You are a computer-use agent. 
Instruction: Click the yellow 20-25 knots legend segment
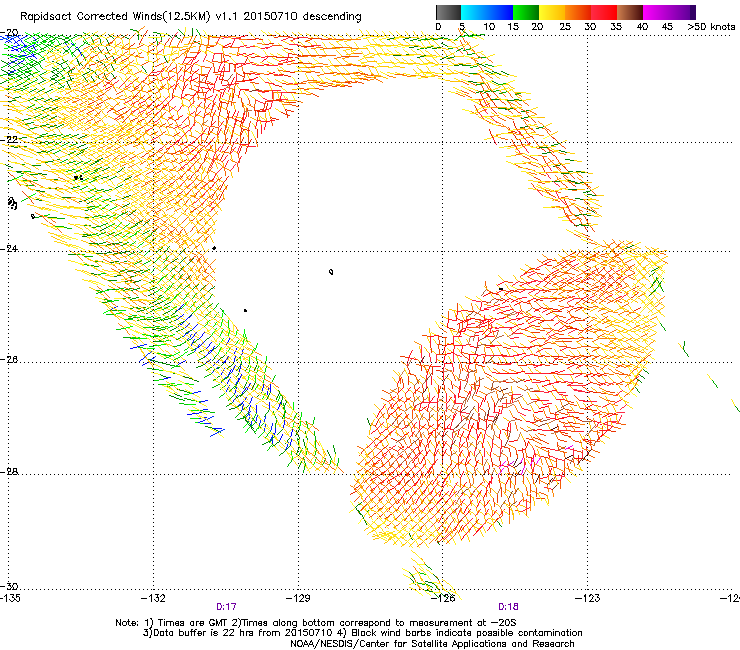click(552, 12)
